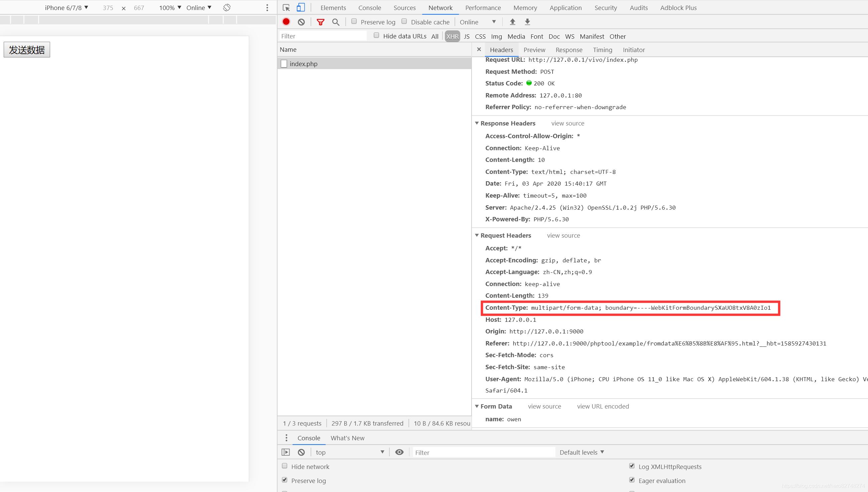Expand the Response Headers section
The width and height of the screenshot is (868, 492).
click(x=477, y=123)
